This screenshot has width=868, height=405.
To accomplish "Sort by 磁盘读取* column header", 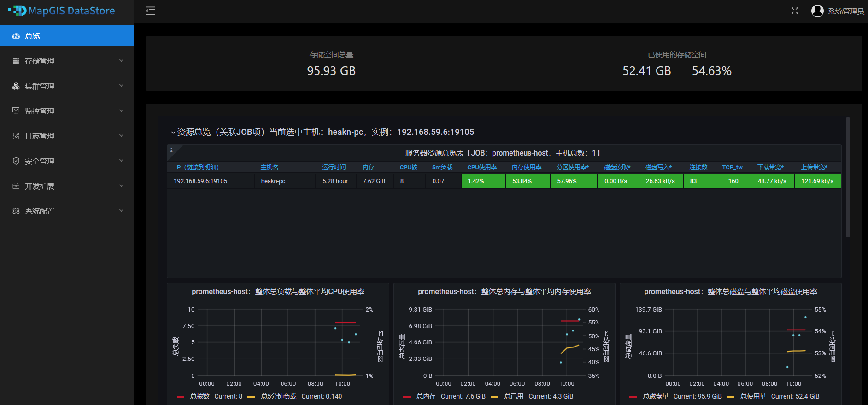I will (617, 168).
